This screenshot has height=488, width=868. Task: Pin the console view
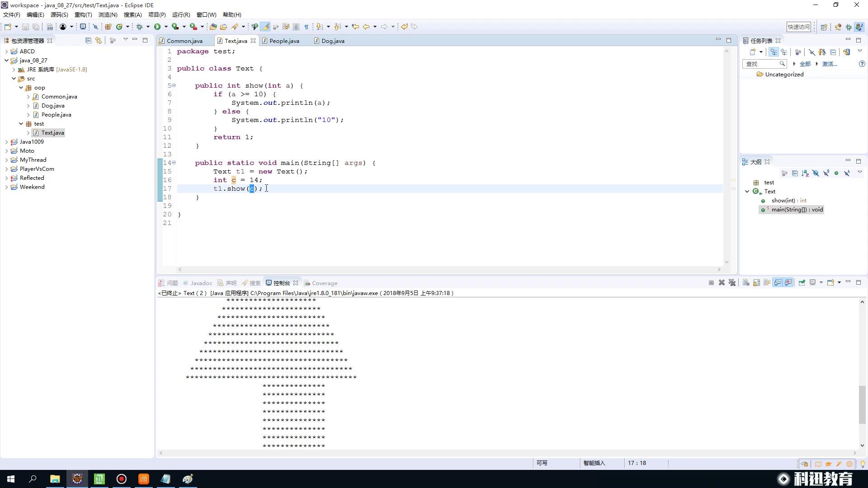tap(802, 283)
